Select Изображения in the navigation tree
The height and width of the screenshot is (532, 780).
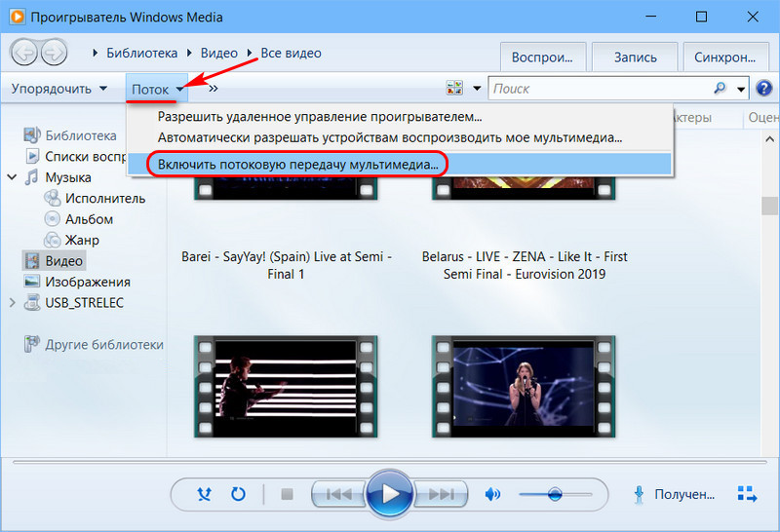(78, 282)
